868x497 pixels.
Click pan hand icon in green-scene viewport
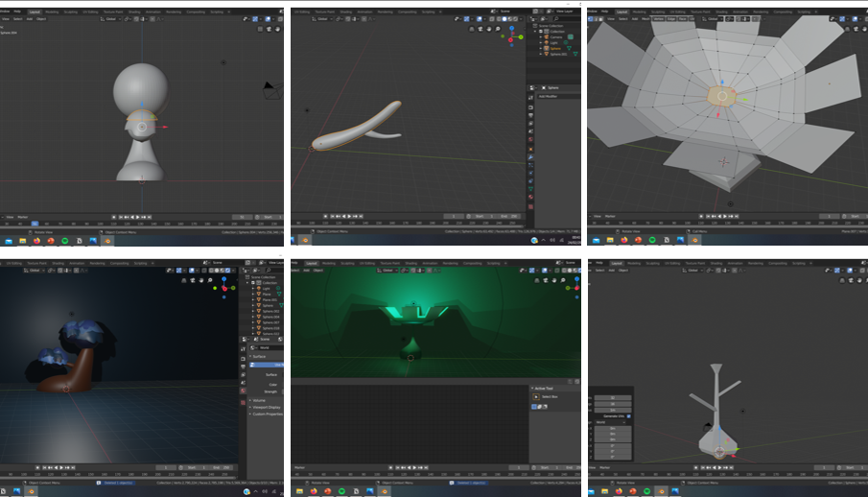click(x=554, y=280)
